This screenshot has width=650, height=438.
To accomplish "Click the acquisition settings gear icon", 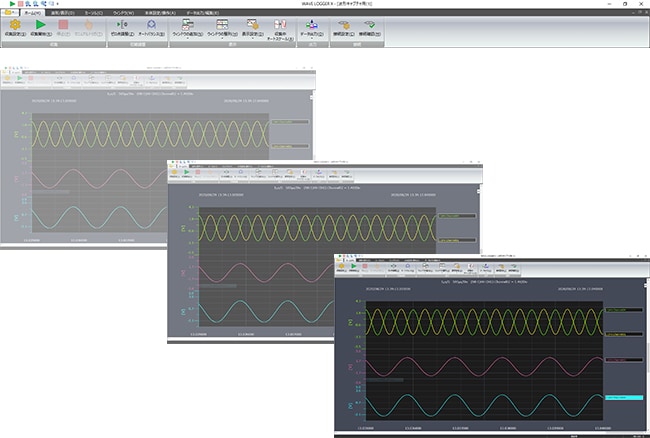I will coord(15,27).
